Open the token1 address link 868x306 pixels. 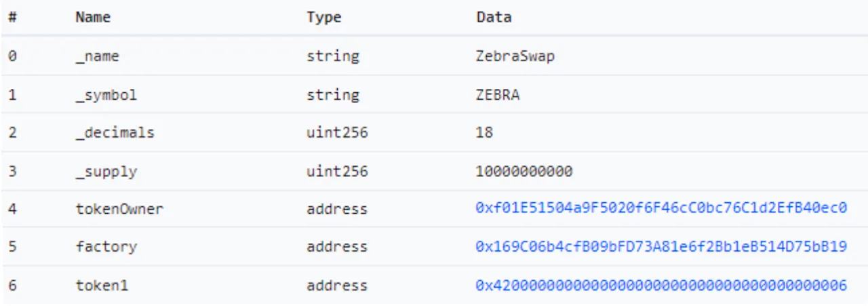661,286
